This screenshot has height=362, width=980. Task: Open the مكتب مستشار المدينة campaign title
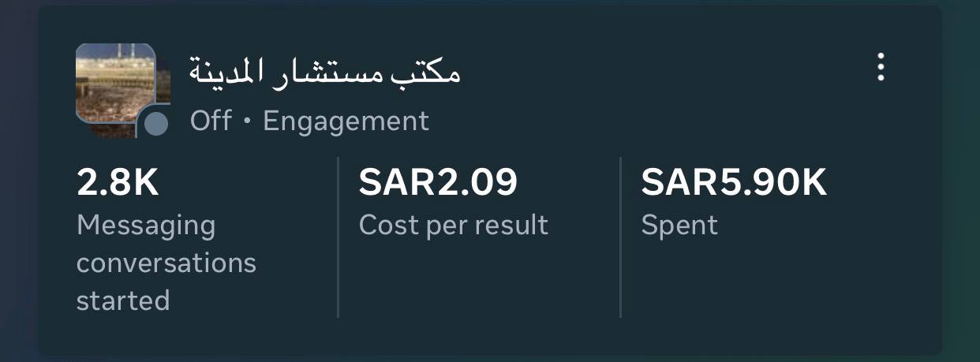pyautogui.click(x=324, y=72)
